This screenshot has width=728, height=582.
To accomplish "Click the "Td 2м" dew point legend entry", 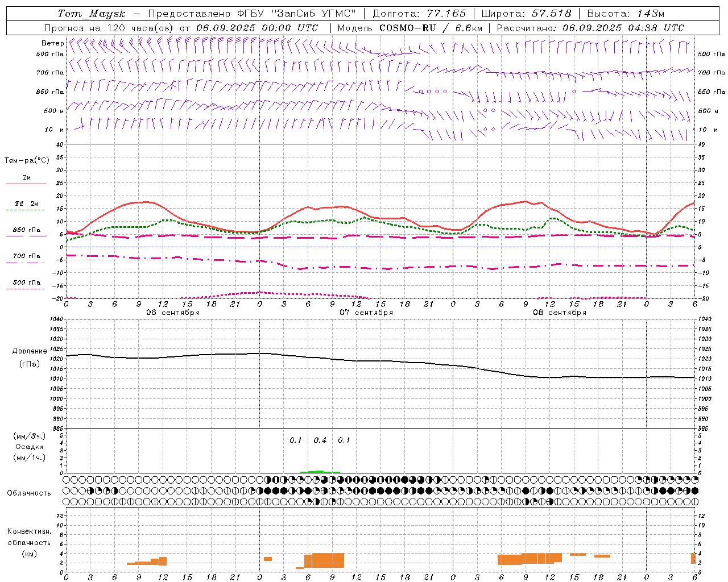I will point(27,203).
